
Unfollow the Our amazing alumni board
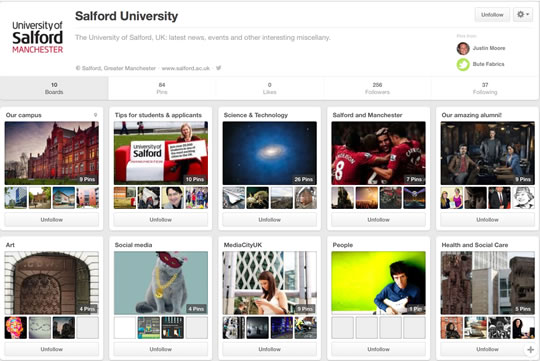pyautogui.click(x=488, y=219)
